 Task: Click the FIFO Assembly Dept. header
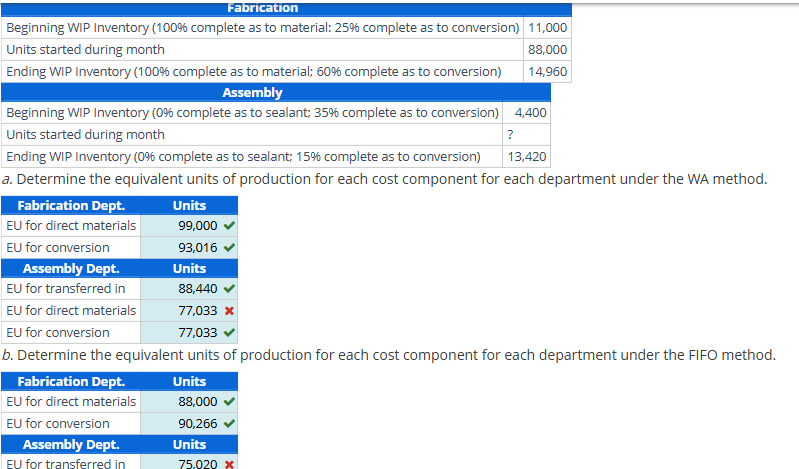71,445
